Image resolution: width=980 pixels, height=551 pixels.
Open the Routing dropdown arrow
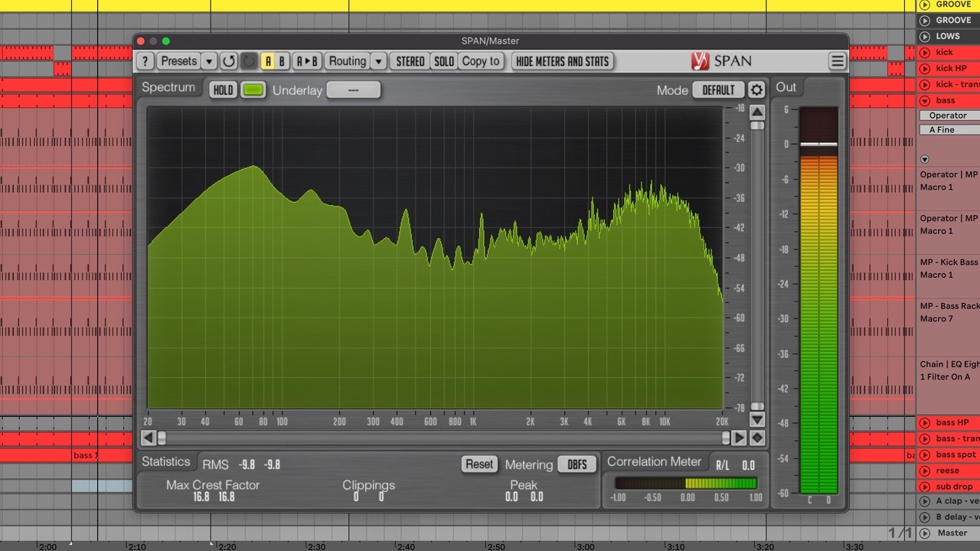coord(378,61)
